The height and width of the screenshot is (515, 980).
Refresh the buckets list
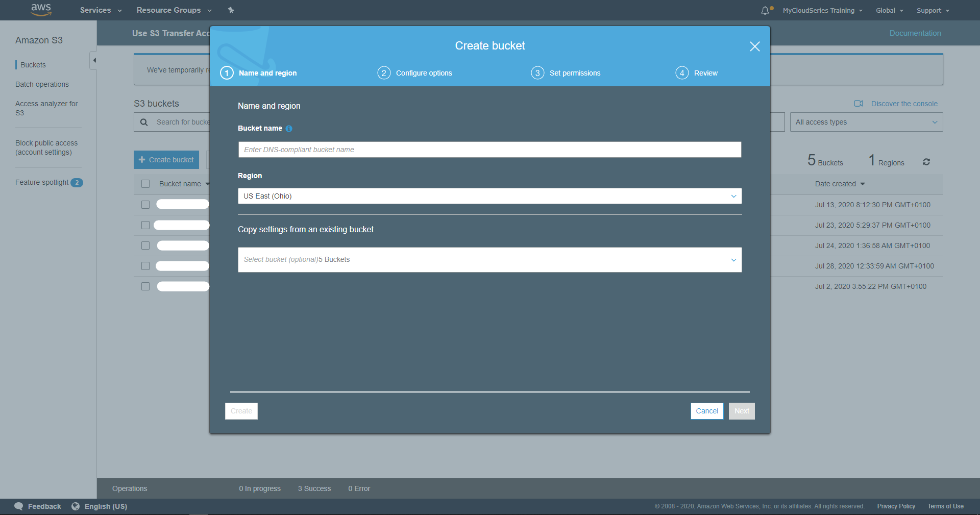click(927, 162)
